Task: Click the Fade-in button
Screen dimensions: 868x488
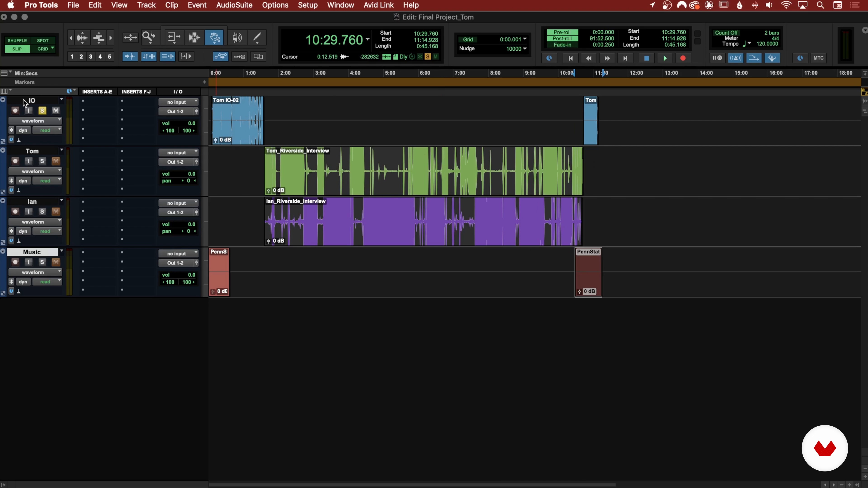Action: click(562, 45)
